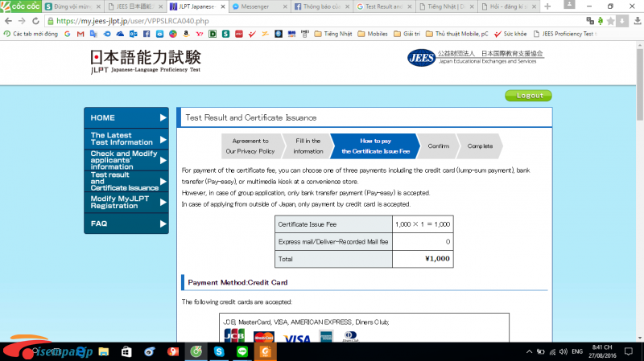The width and height of the screenshot is (644, 361).
Task: Click the page vertical scrollbar thumb
Action: click(x=640, y=84)
